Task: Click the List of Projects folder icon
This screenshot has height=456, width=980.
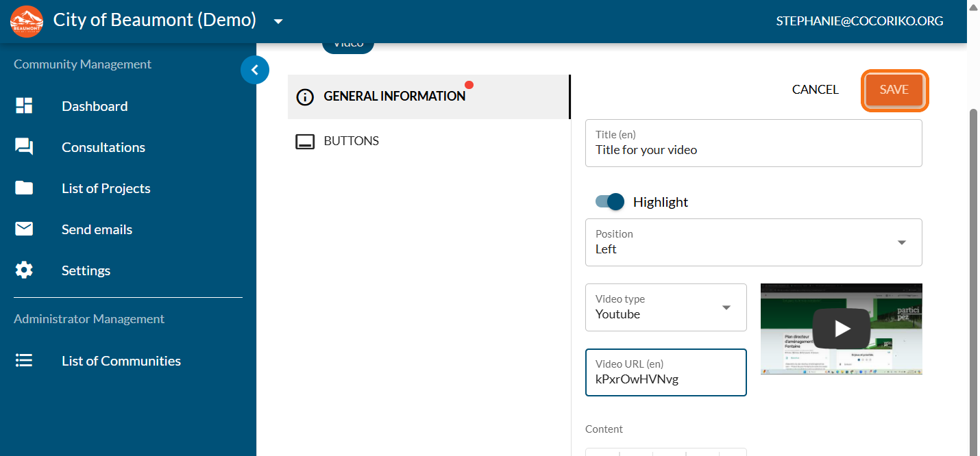Action: (x=24, y=188)
